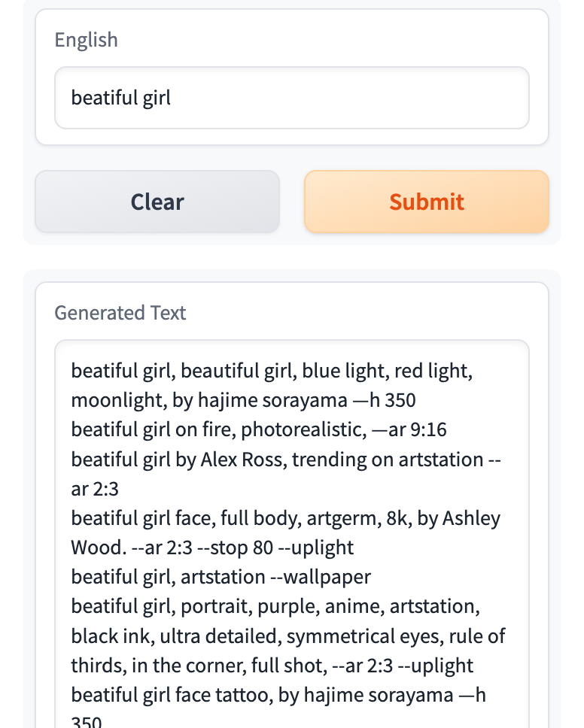Click 'thirds, in the corner, full shot' line
This screenshot has height=728, width=584.
(x=272, y=666)
